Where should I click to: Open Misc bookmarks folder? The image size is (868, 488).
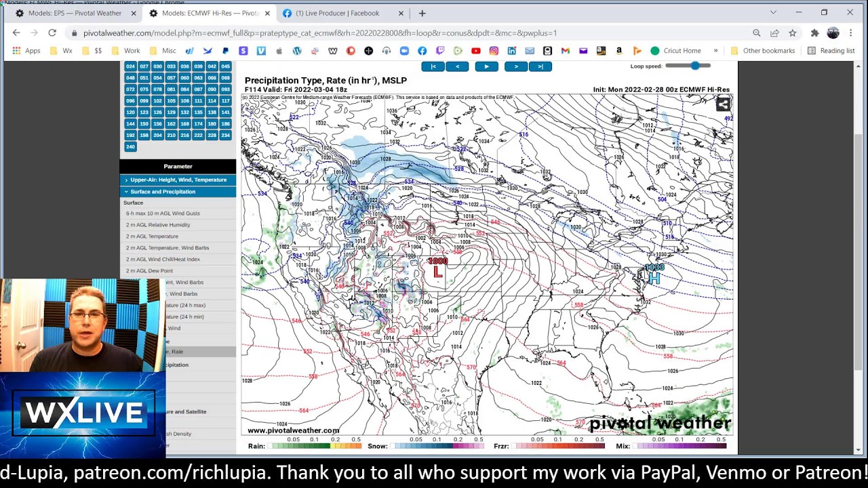click(162, 51)
